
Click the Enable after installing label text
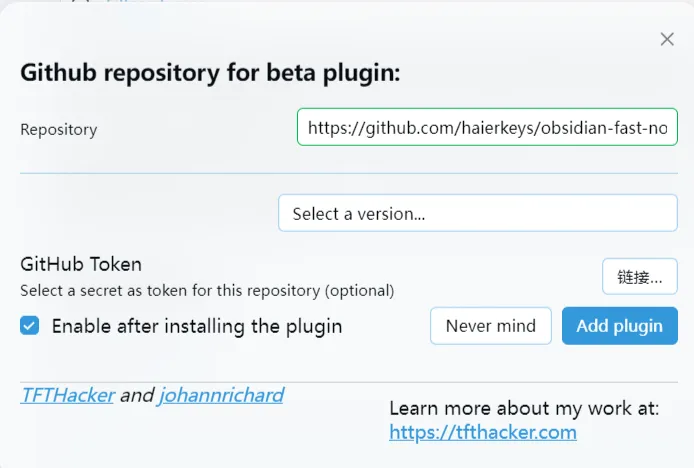point(197,326)
